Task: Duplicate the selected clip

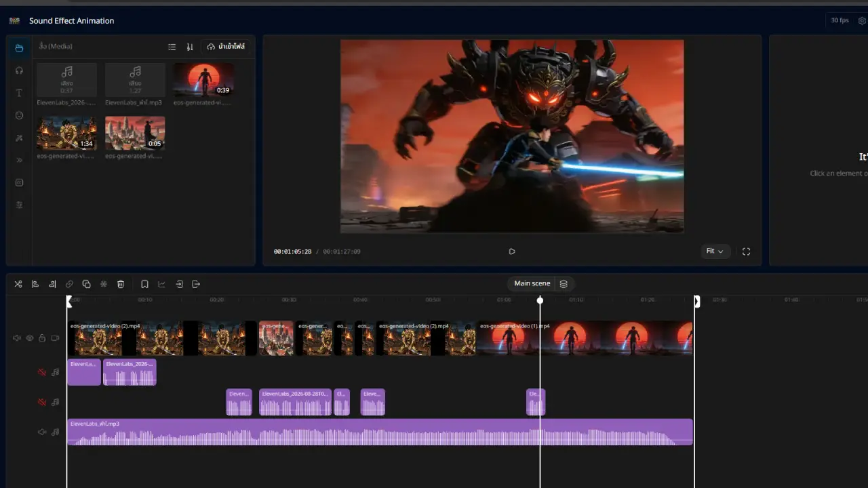Action: point(86,284)
